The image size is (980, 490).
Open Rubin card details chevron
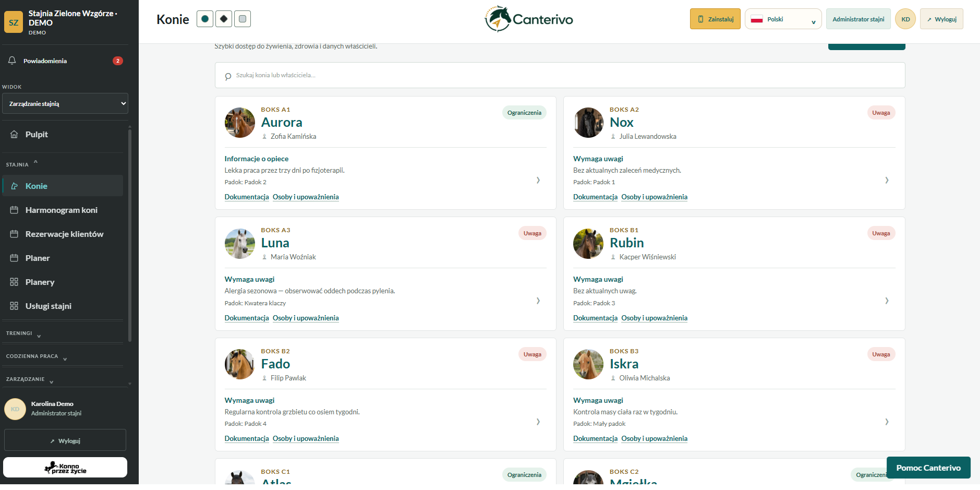(x=887, y=301)
